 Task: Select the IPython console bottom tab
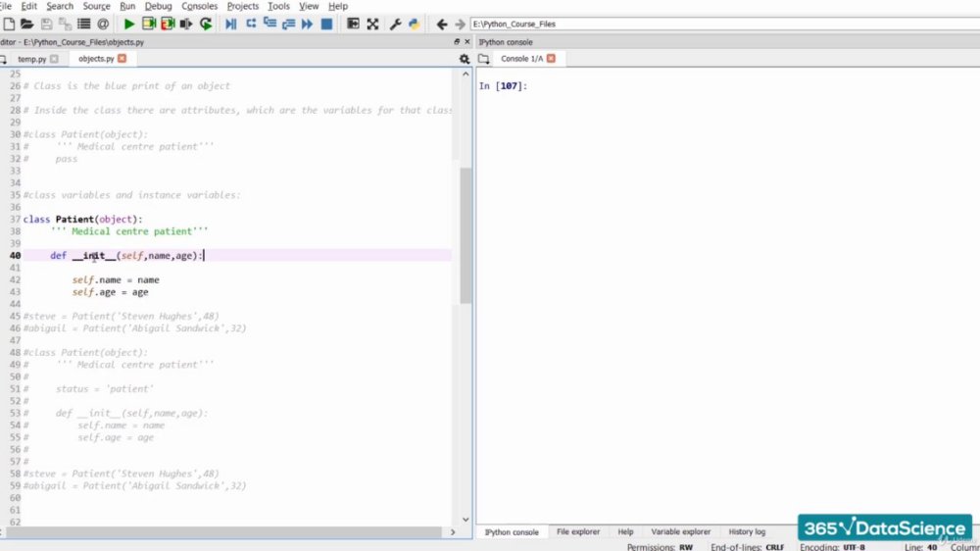[x=512, y=531]
